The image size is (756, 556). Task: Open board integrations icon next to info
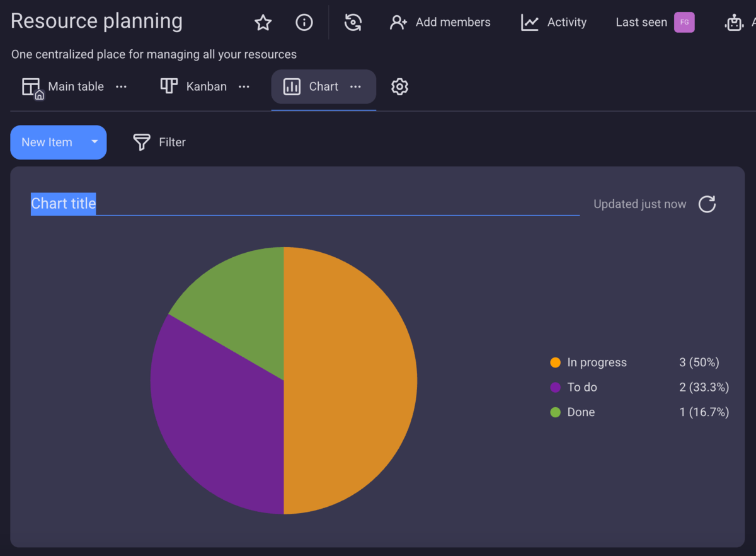[x=353, y=22]
